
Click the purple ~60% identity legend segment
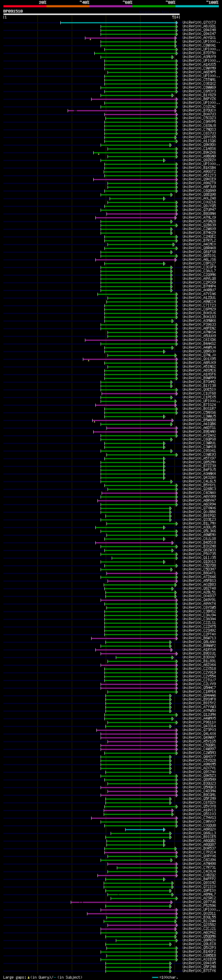111,6
